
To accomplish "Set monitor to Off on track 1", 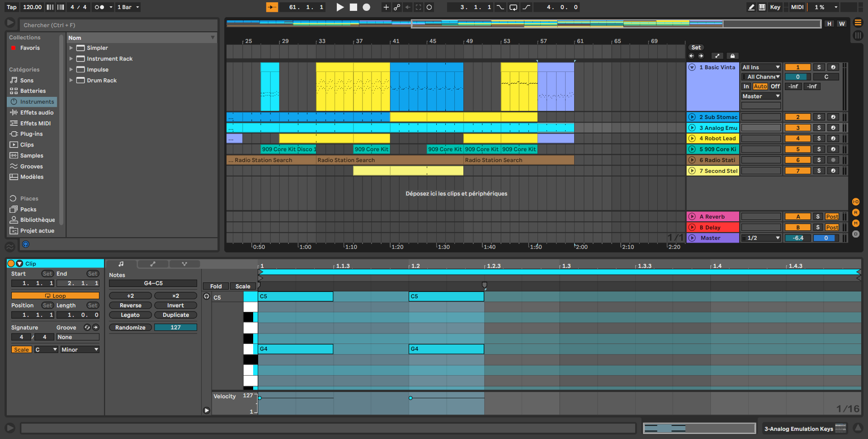I will [x=775, y=86].
